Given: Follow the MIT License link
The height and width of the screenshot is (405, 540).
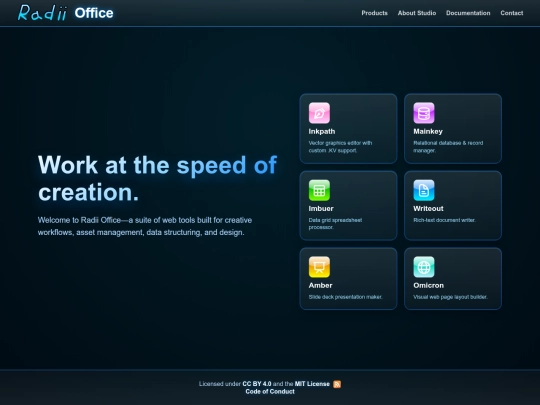Looking at the screenshot, I should tap(312, 384).
